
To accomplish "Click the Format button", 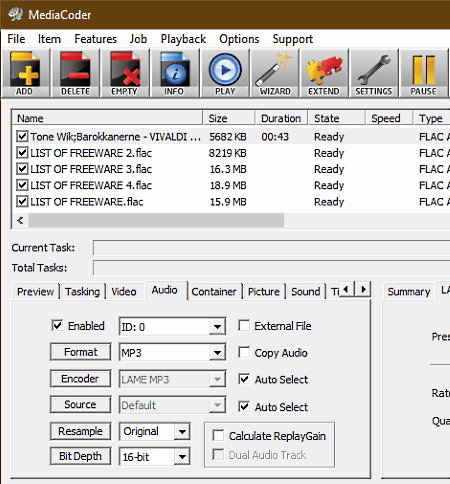I will pos(81,352).
